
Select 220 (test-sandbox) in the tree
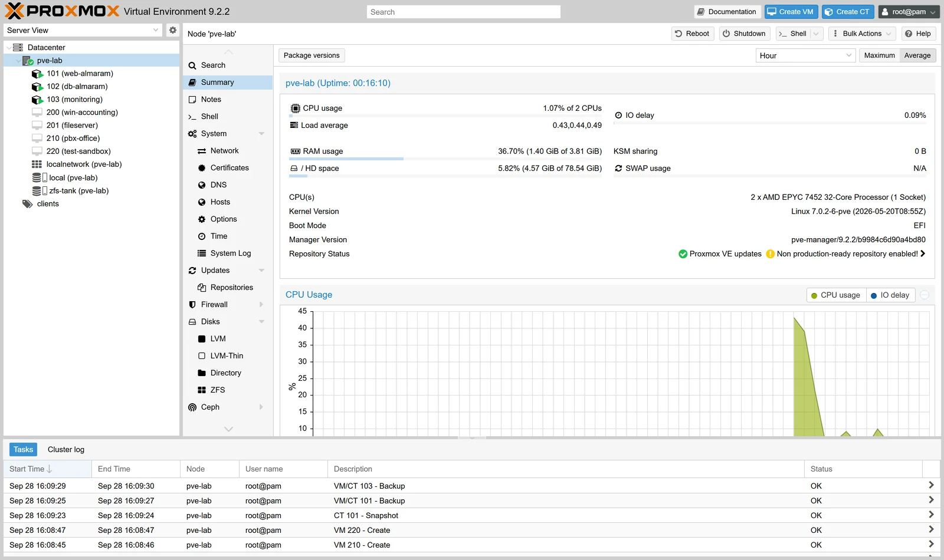click(91, 151)
